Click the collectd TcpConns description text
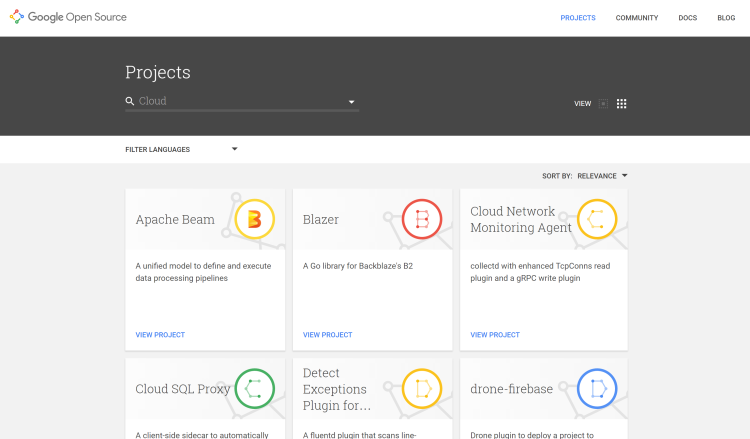 coord(540,272)
